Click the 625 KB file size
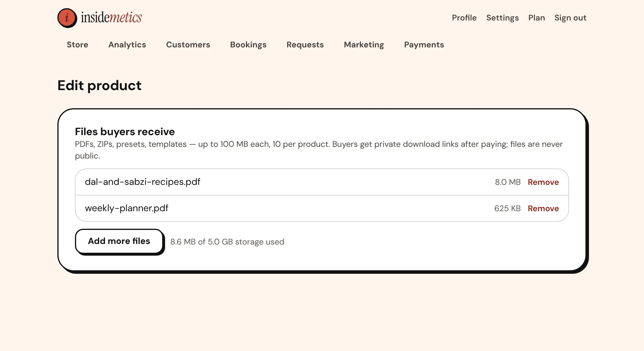 (507, 209)
